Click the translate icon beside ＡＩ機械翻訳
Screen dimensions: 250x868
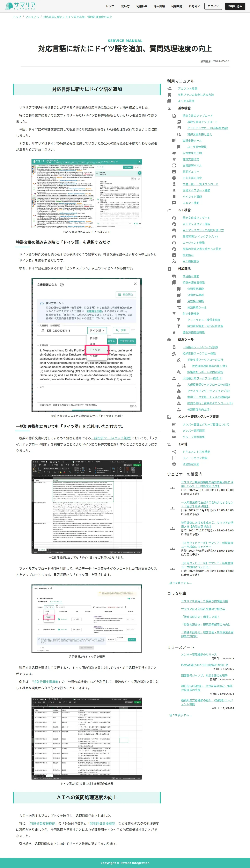pos(174,262)
